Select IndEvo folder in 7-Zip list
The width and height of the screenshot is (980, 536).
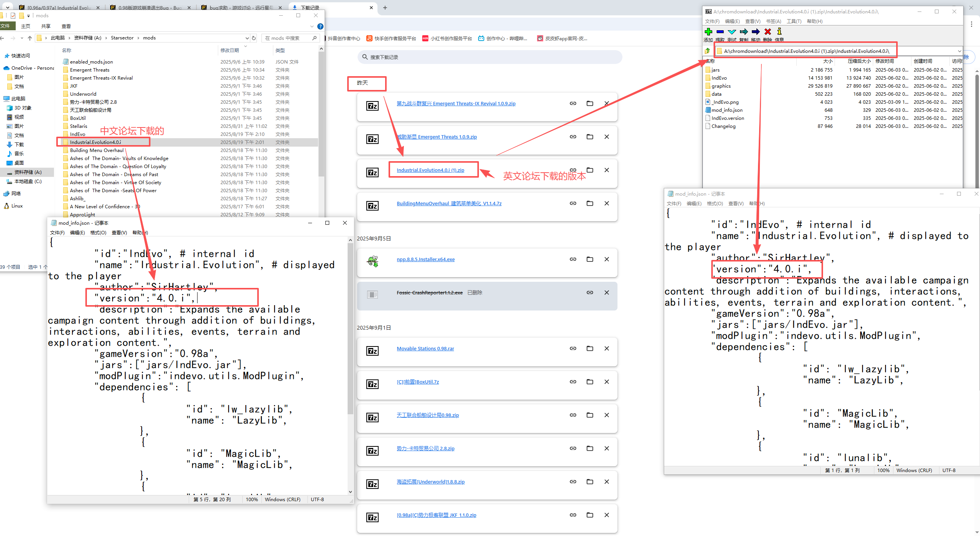click(x=719, y=78)
